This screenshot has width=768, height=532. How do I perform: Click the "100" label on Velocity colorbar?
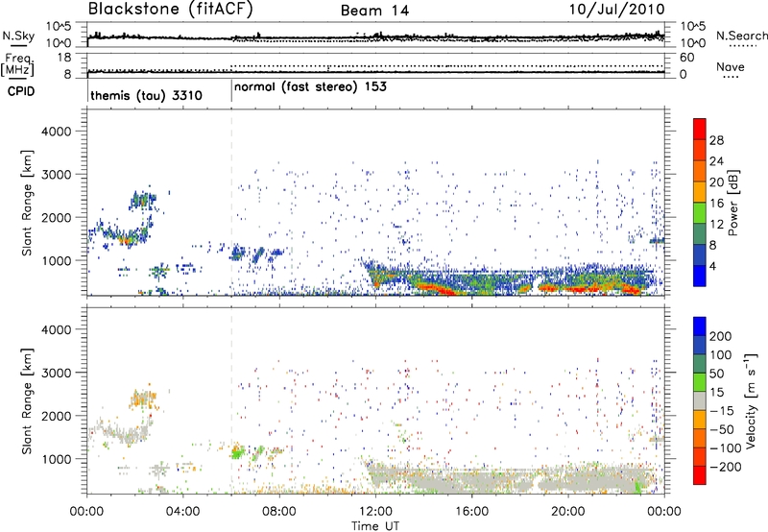pos(721,355)
